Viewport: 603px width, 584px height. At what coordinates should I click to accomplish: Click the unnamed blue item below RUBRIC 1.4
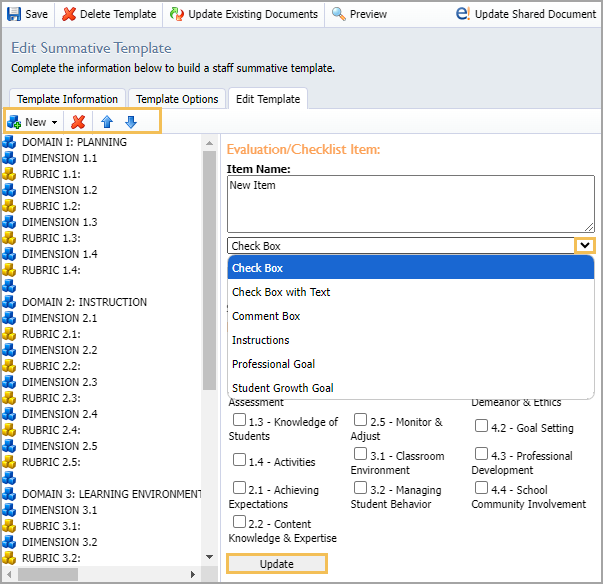(x=9, y=286)
